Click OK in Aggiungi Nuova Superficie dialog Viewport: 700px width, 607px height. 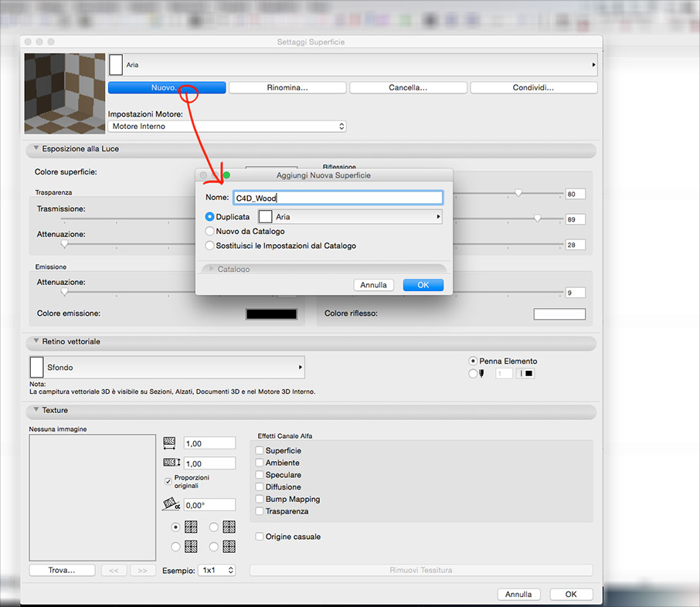coord(423,285)
